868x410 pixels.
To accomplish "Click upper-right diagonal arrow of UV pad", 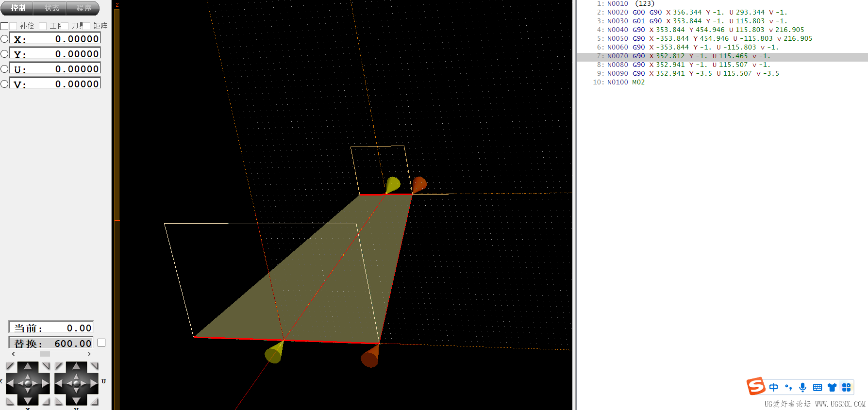I will click(x=94, y=366).
